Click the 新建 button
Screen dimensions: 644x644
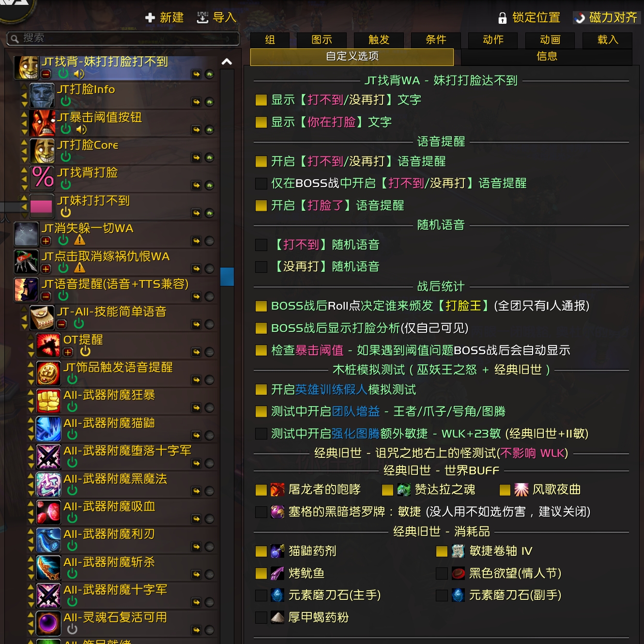coord(165,18)
